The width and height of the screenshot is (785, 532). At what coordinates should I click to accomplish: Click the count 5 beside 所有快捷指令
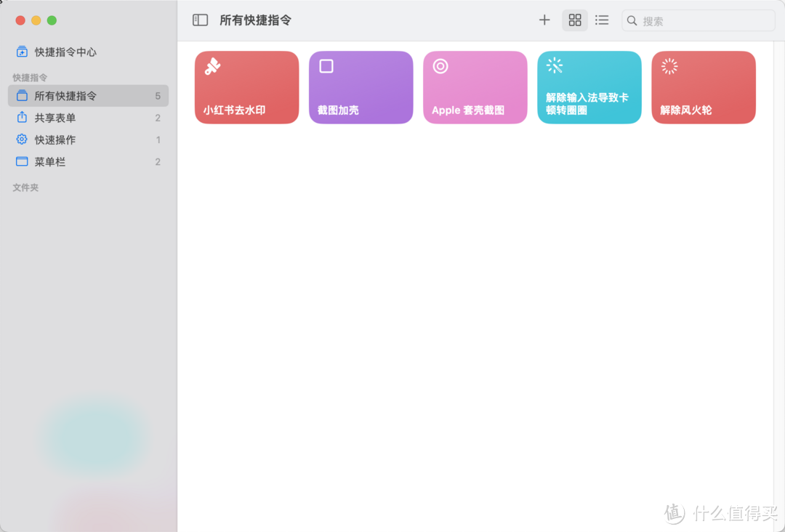158,96
